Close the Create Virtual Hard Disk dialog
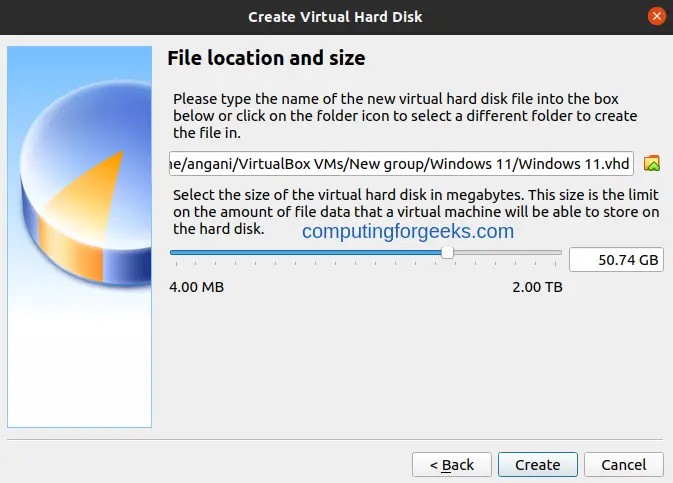Viewport: 673px width, 483px height. click(656, 17)
